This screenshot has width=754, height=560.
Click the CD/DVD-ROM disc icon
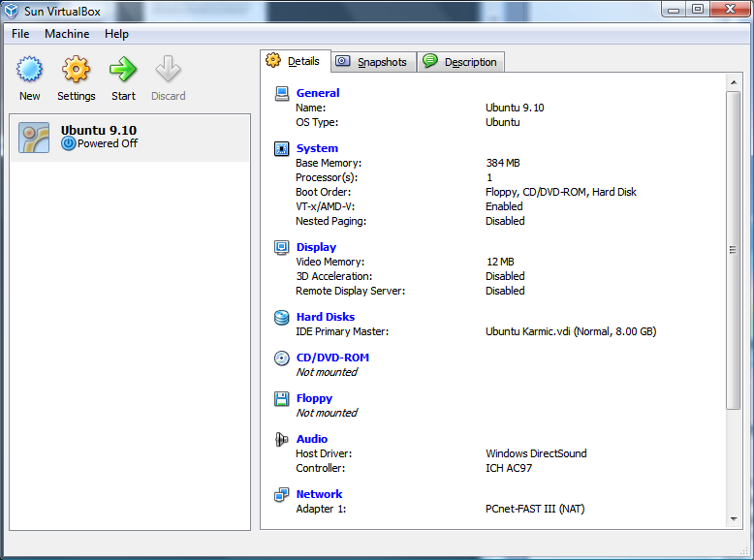282,358
